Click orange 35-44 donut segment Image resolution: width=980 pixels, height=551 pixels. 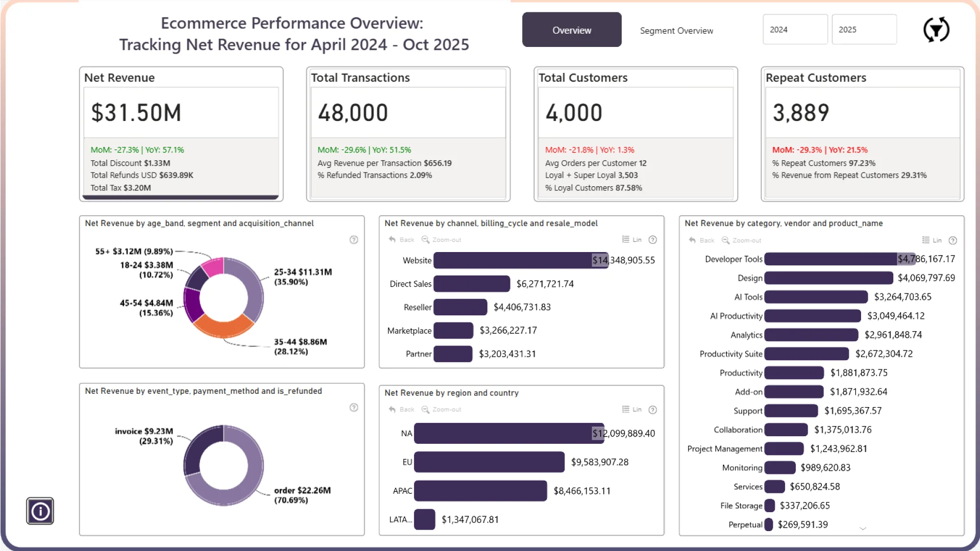[x=224, y=328]
